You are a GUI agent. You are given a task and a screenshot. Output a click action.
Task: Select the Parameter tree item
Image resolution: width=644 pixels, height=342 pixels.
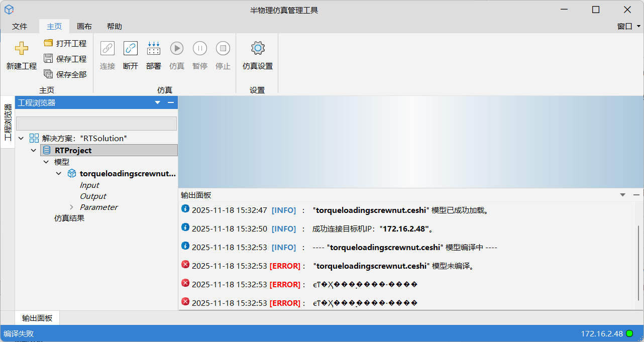click(x=99, y=207)
